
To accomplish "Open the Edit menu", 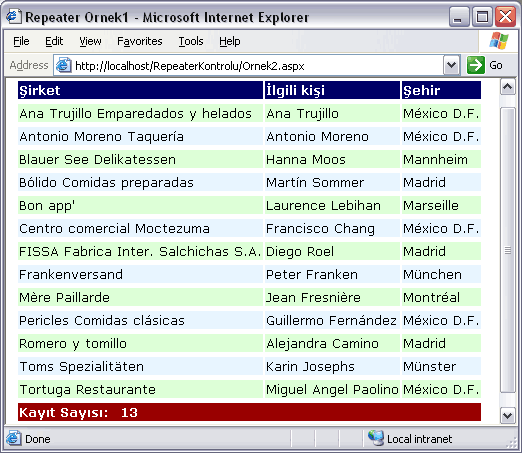I will point(54,41).
